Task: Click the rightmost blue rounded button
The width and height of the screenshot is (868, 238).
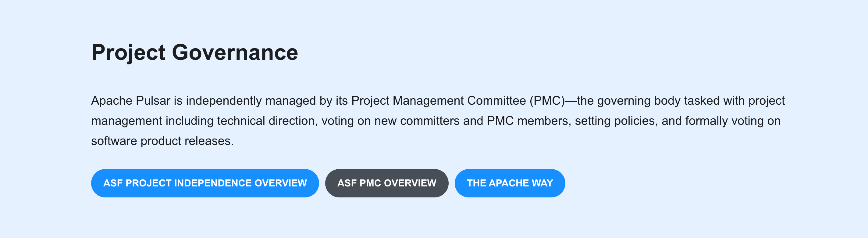Action: pos(510,183)
